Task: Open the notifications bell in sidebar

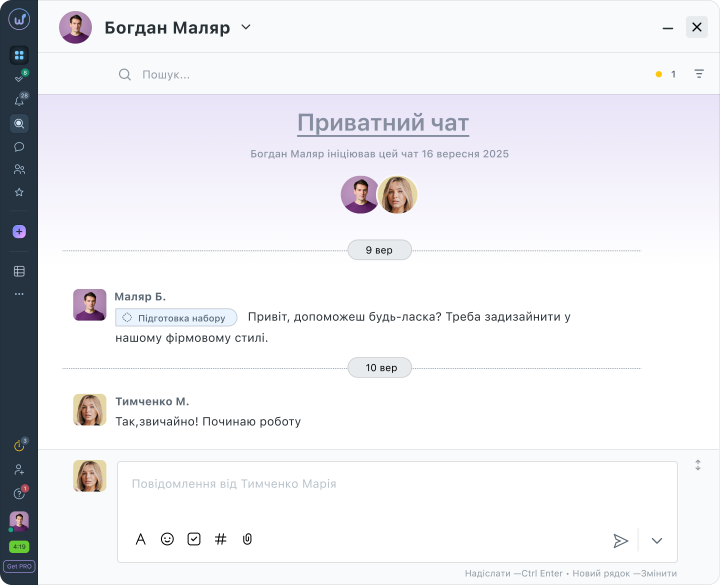Action: 18,101
